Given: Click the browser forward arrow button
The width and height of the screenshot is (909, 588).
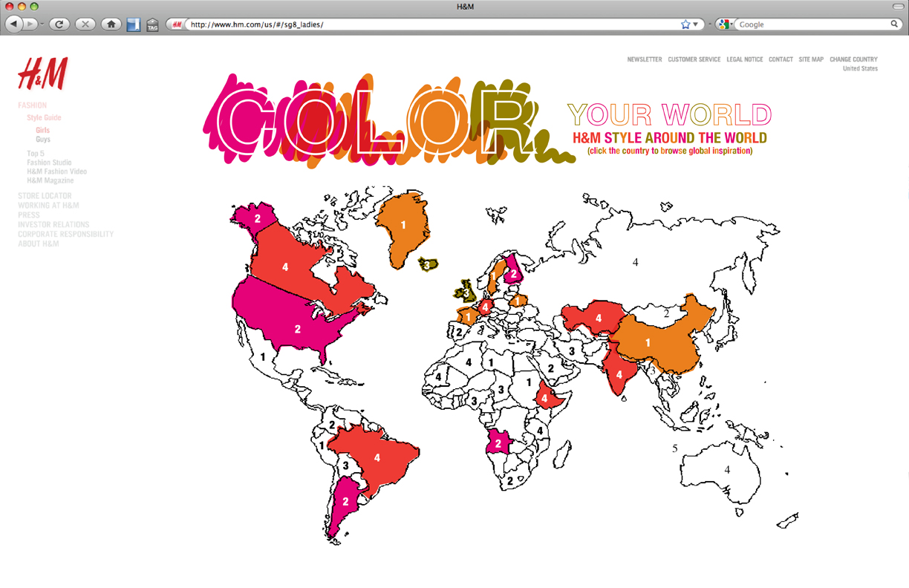Looking at the screenshot, I should [30, 24].
